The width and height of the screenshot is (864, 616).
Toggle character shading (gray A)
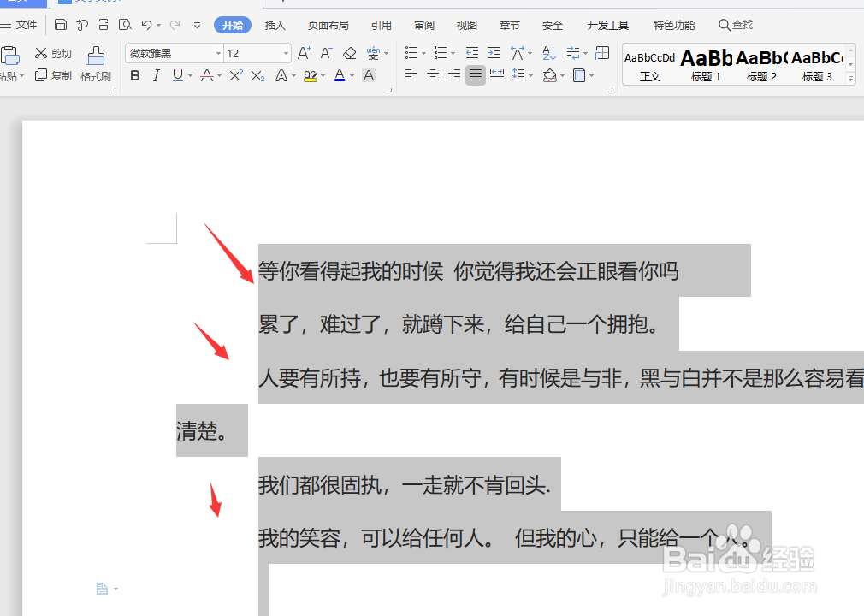click(369, 75)
